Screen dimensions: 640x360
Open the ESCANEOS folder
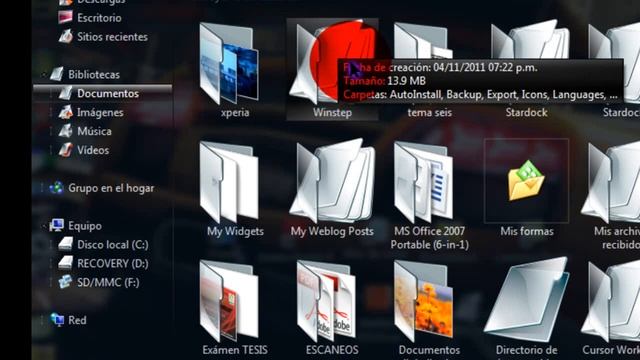(326, 301)
